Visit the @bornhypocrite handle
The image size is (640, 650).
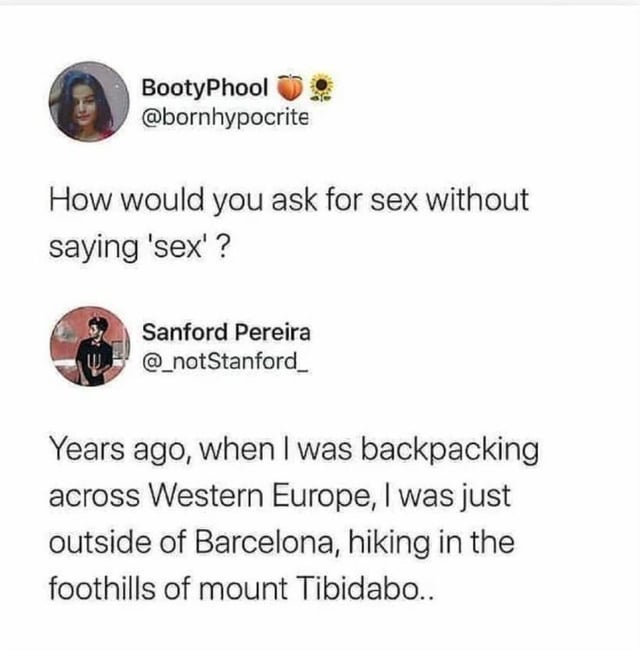coord(225,117)
